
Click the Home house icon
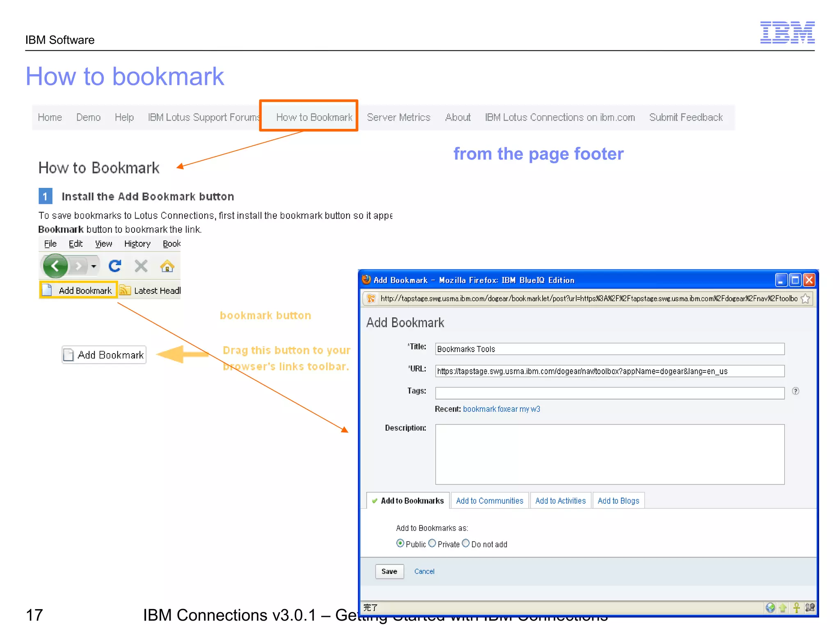(x=167, y=266)
